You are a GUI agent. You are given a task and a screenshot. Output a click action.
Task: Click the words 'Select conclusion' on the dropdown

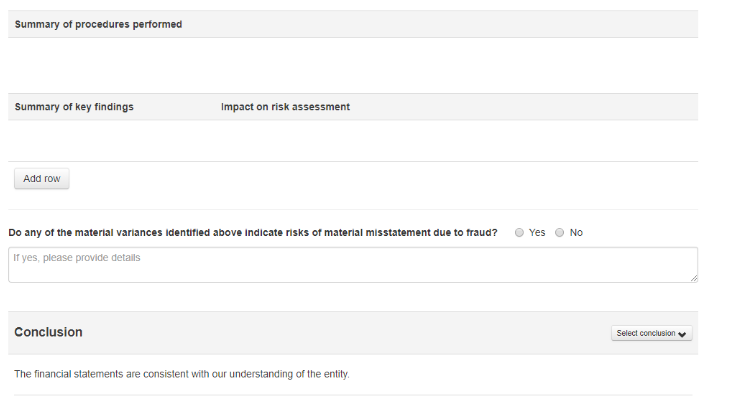coord(646,333)
